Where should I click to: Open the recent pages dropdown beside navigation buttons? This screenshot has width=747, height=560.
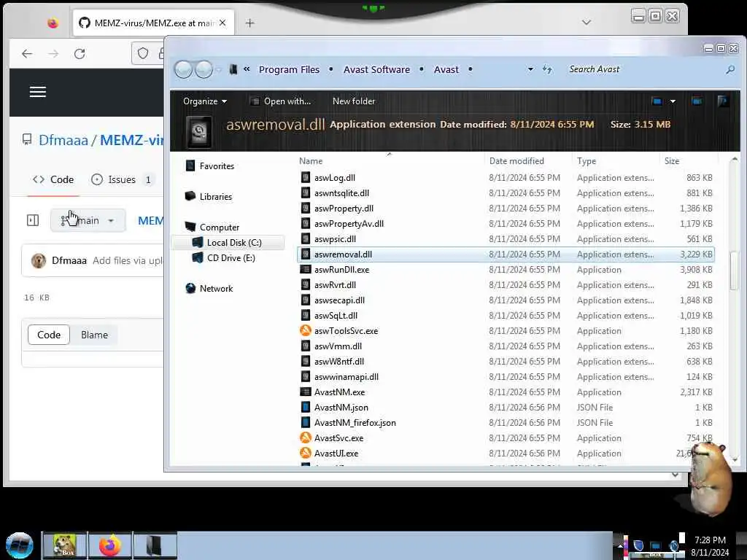coord(218,69)
